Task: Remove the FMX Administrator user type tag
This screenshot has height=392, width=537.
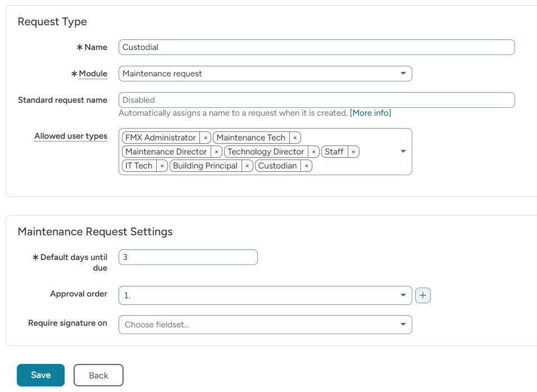Action: pos(206,138)
